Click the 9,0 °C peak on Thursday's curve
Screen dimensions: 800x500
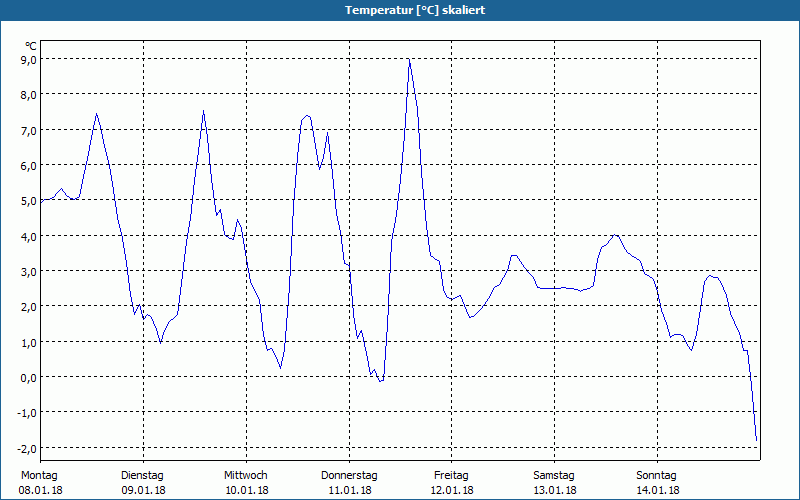coord(409,60)
